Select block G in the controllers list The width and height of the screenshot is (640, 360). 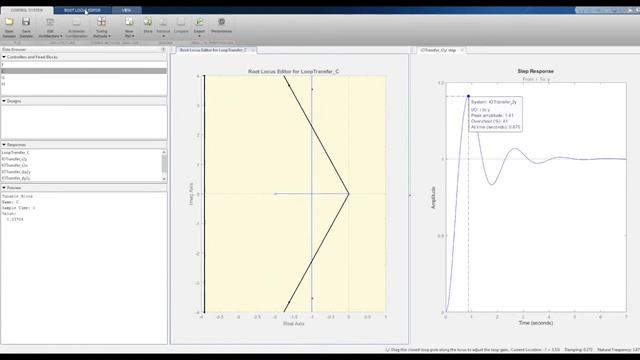click(84, 78)
